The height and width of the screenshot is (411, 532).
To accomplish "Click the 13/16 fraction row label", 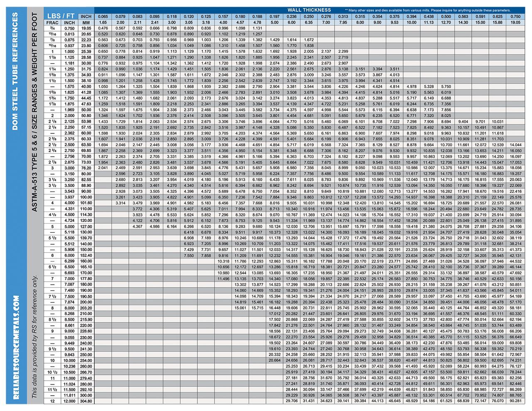I will 53,34.
